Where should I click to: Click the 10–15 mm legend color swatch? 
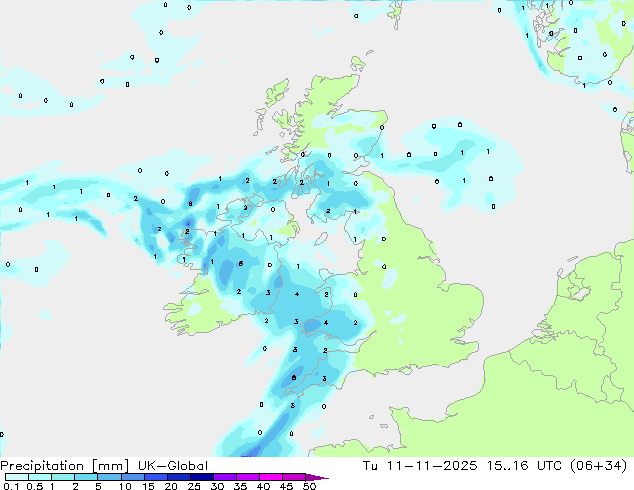[x=132, y=477]
